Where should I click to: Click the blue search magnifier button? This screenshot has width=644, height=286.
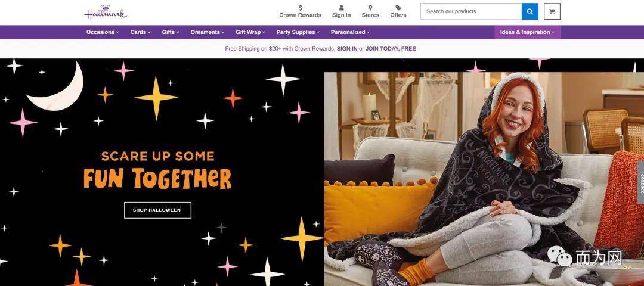pyautogui.click(x=530, y=11)
